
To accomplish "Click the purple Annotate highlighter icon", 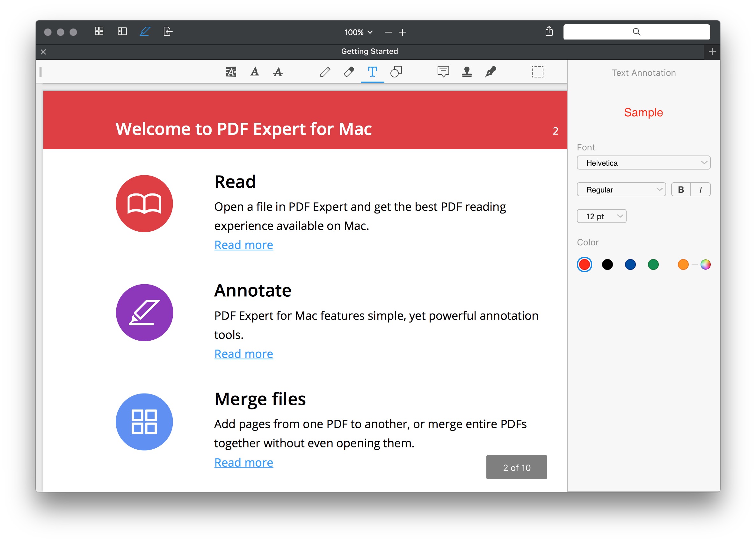I will point(144,313).
